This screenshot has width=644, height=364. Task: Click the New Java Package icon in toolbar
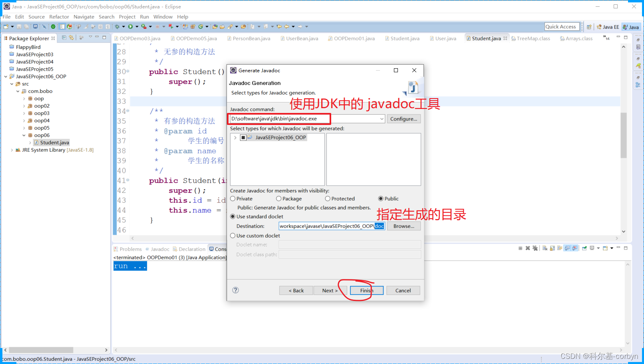click(193, 27)
